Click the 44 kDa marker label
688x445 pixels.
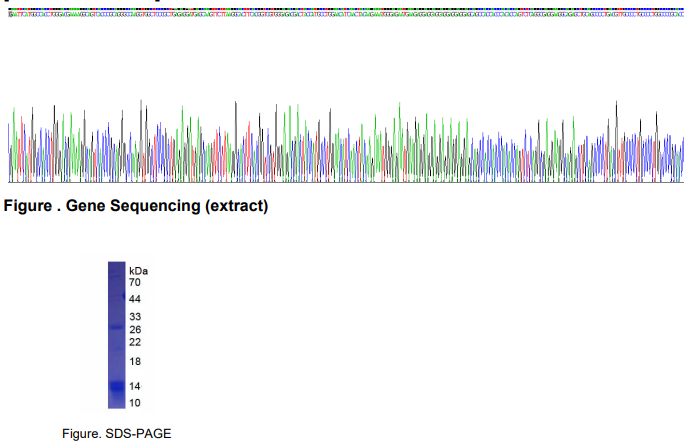coord(135,299)
